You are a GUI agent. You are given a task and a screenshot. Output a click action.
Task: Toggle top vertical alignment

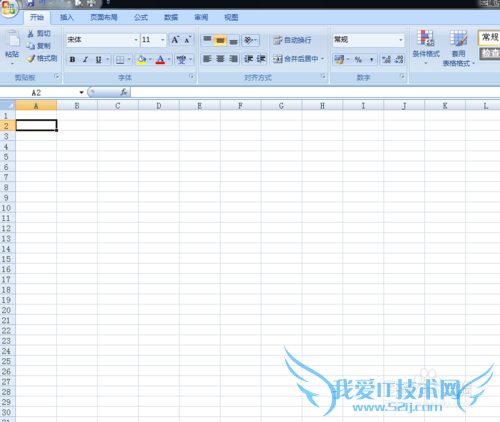click(x=207, y=40)
